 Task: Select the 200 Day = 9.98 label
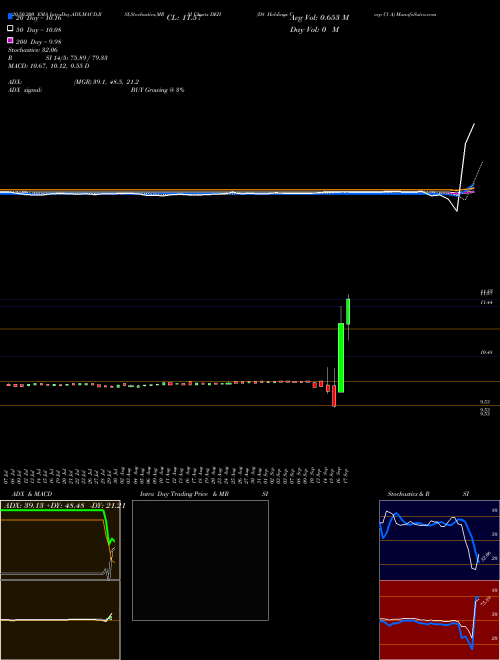click(39, 42)
